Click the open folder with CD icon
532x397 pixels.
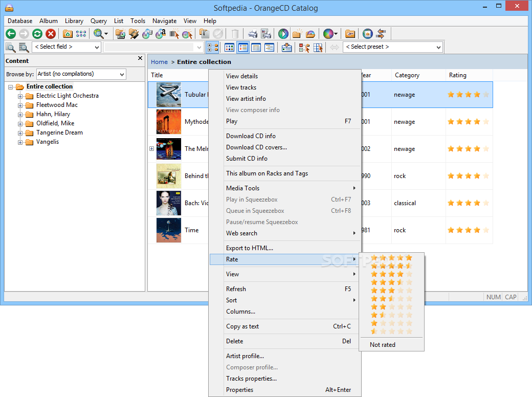click(311, 34)
